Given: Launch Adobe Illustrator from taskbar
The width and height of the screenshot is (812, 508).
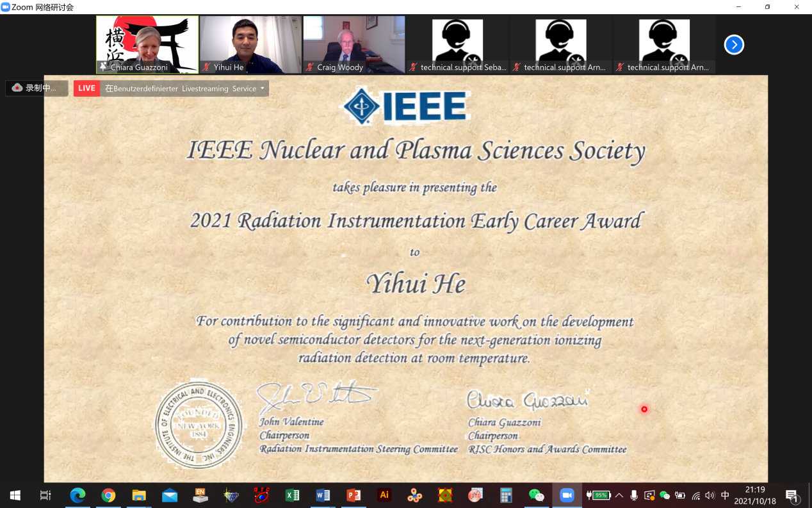Looking at the screenshot, I should (384, 495).
